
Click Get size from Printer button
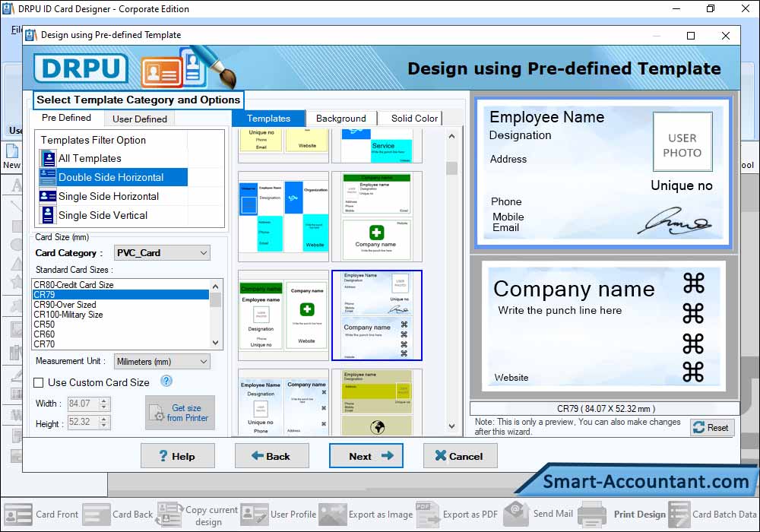(180, 413)
